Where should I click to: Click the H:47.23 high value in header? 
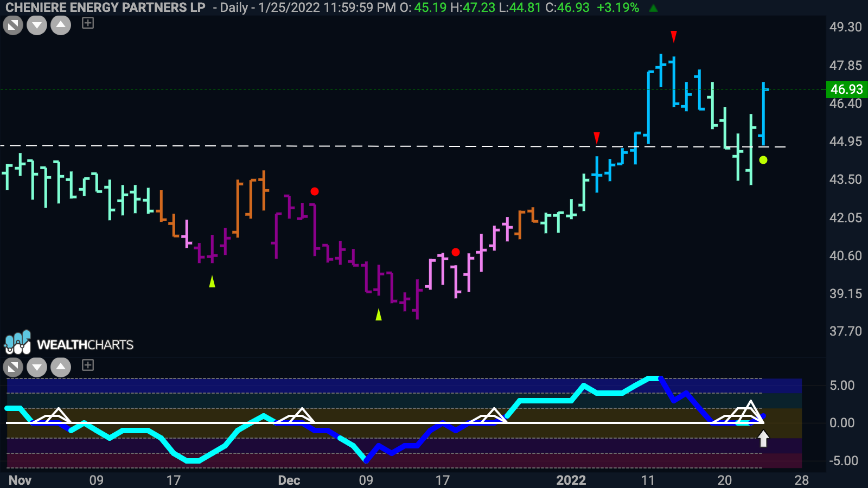473,8
